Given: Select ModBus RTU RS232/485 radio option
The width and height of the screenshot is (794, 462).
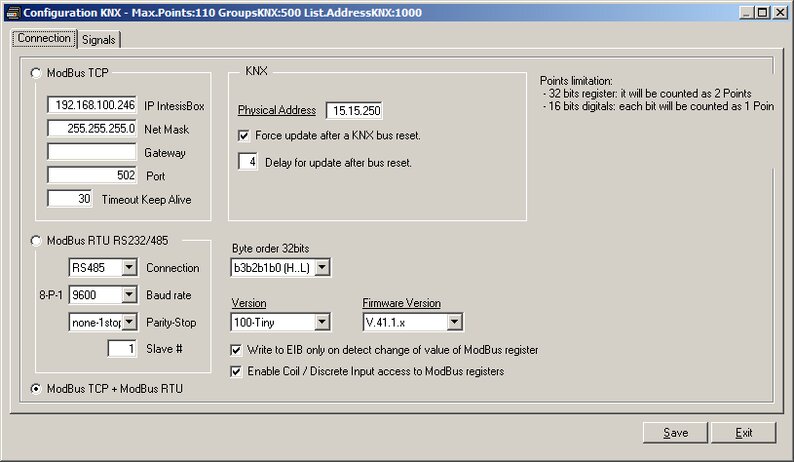Looking at the screenshot, I should (x=38, y=241).
